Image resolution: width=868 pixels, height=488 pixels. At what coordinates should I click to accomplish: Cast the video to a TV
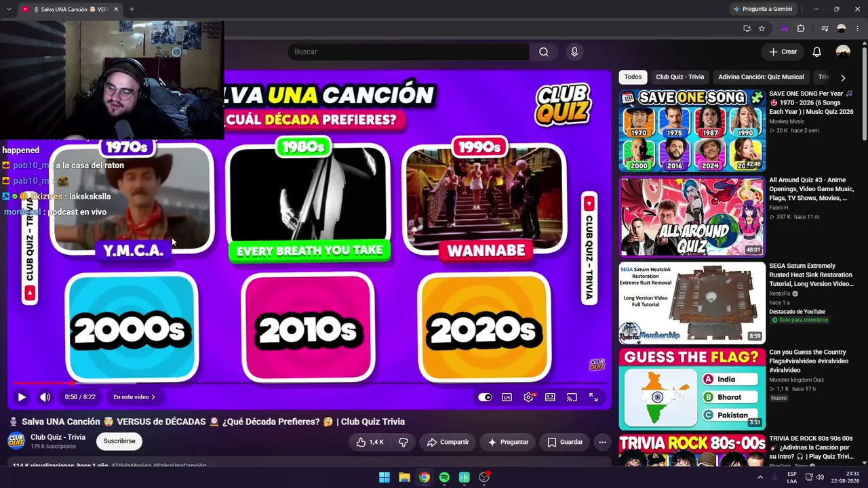pos(572,397)
